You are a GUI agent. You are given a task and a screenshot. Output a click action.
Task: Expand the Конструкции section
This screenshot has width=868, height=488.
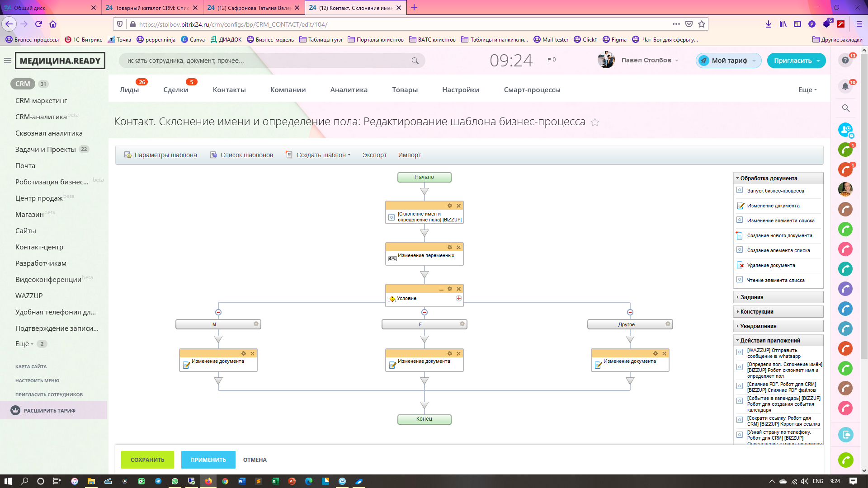[x=757, y=311]
